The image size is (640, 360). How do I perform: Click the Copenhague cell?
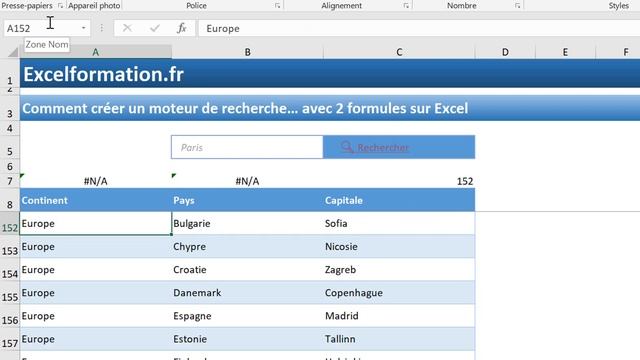tap(399, 293)
